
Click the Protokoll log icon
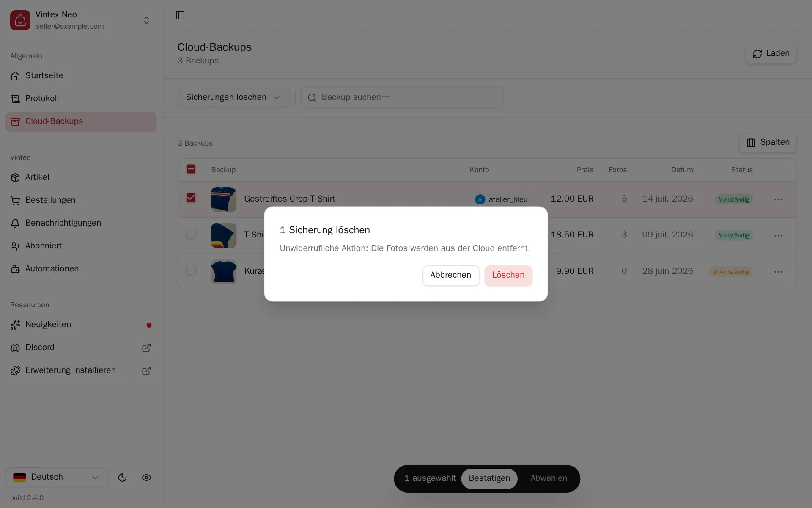click(15, 99)
